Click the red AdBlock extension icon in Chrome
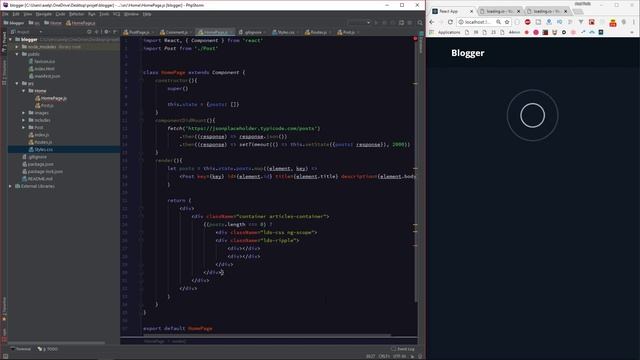The height and width of the screenshot is (360, 640). pos(527,22)
